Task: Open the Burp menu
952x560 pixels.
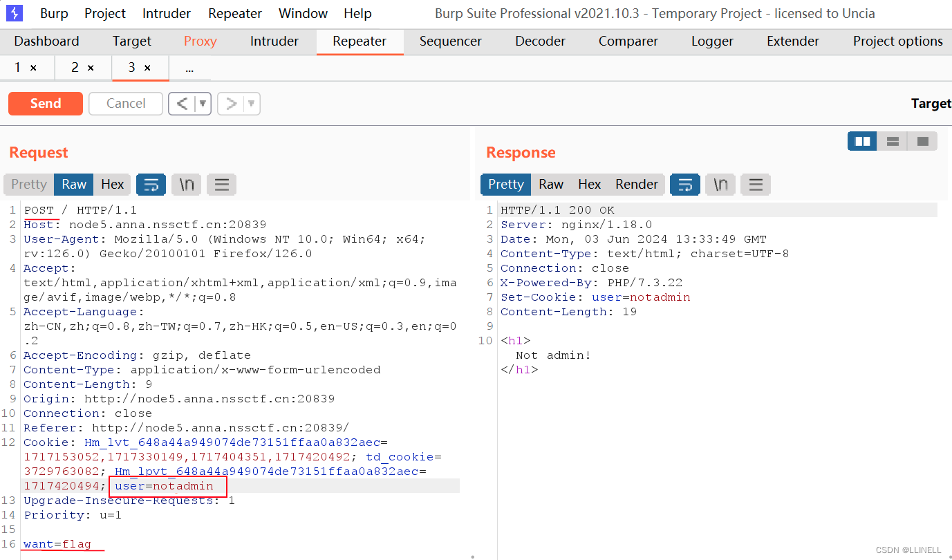Action: 54,13
